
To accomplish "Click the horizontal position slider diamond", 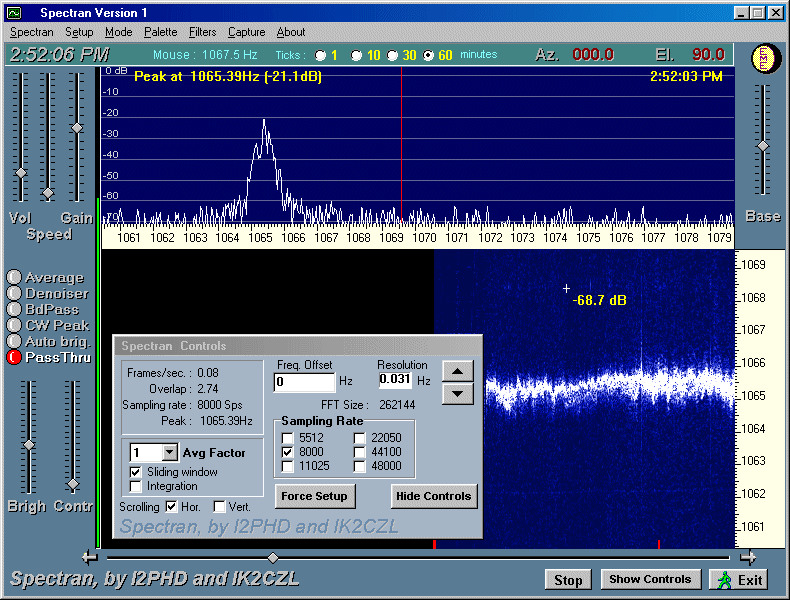I will pyautogui.click(x=273, y=558).
